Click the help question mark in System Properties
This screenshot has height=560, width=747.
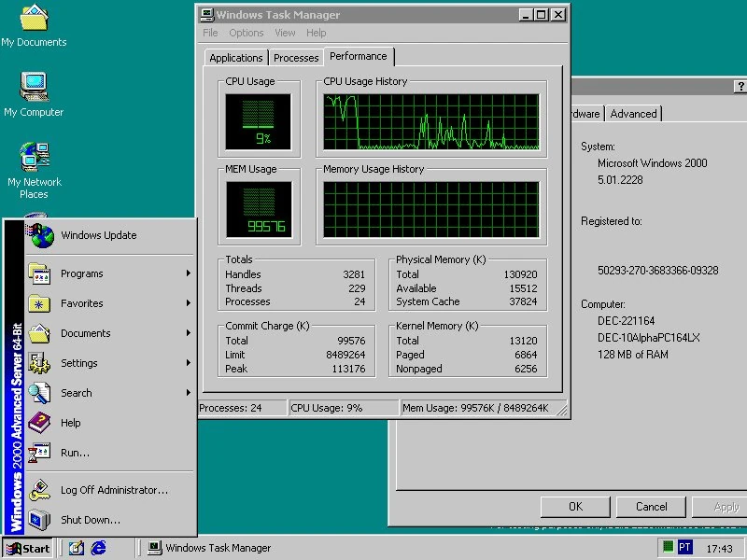tap(740, 86)
